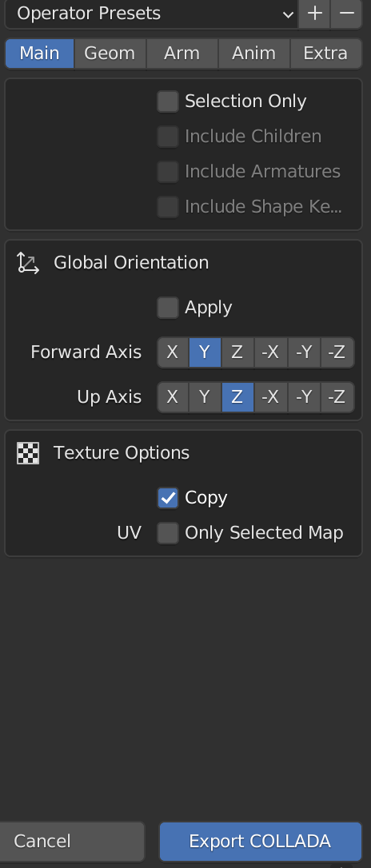Enable UV Only Selected Map checkbox

[168, 533]
